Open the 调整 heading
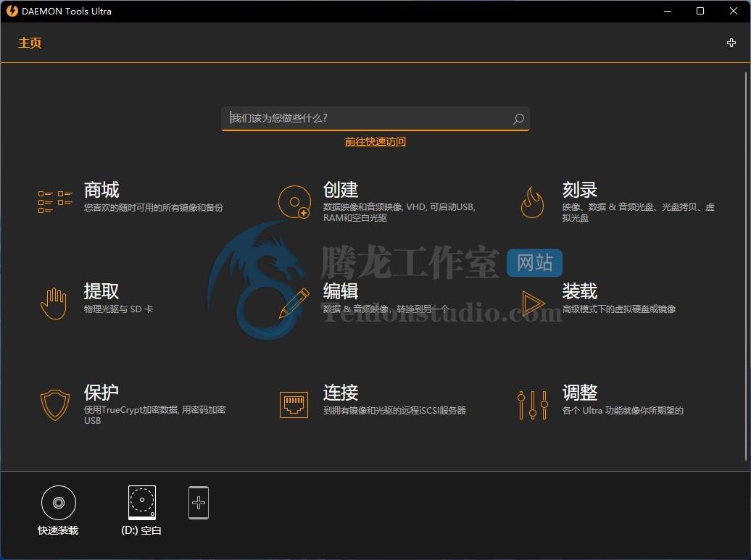 click(580, 393)
